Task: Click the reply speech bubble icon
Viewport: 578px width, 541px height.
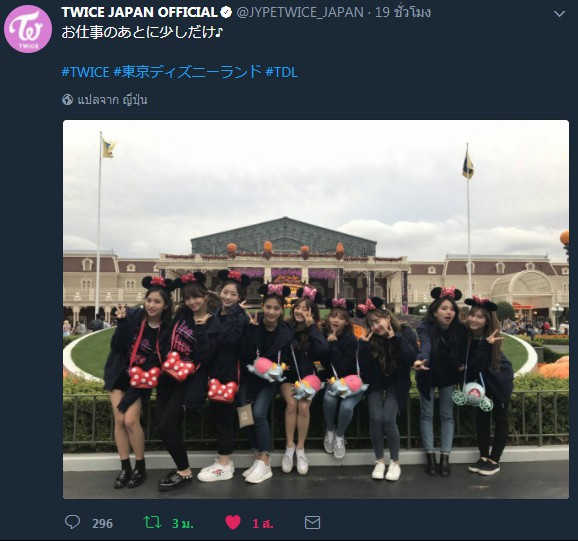Action: 72,522
